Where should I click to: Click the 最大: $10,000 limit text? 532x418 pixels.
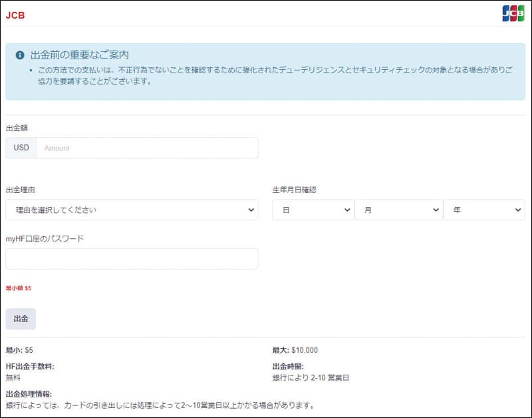point(295,350)
